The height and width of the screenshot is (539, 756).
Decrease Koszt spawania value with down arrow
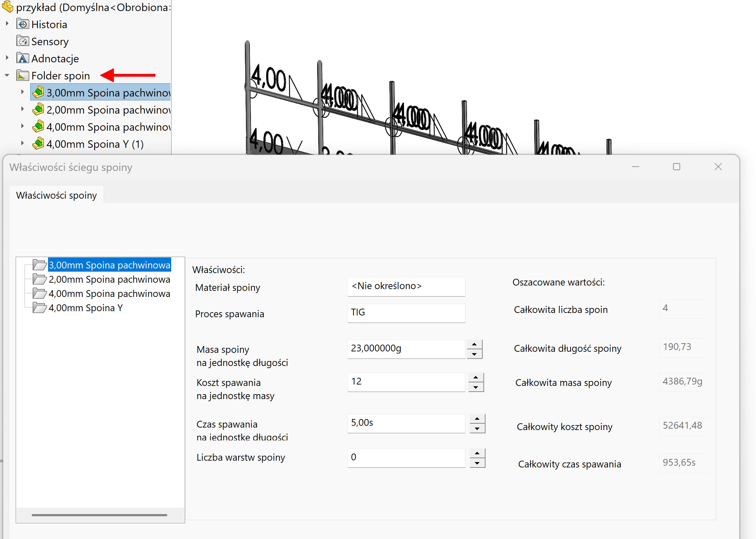[476, 387]
